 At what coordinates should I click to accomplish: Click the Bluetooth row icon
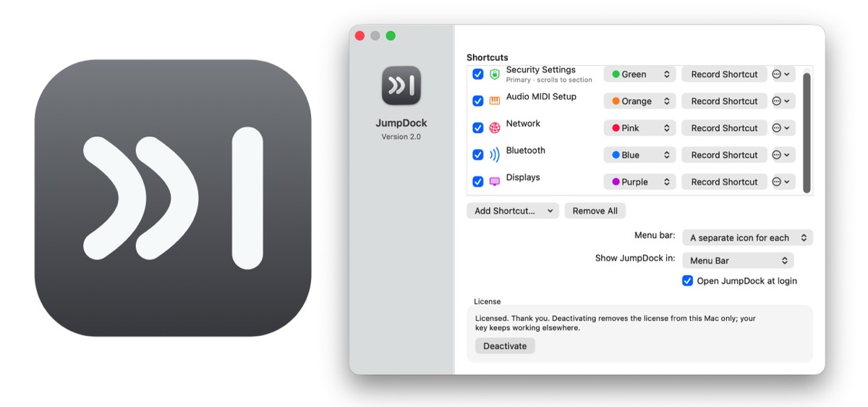(495, 155)
